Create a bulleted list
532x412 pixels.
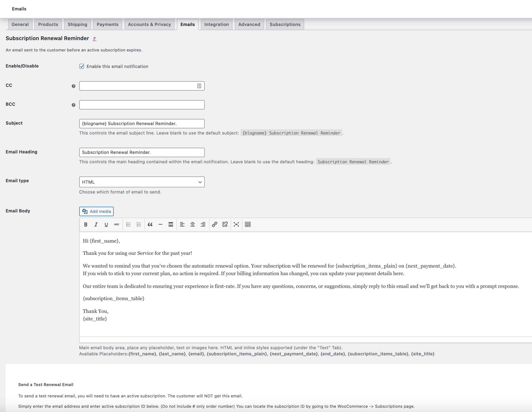128,225
